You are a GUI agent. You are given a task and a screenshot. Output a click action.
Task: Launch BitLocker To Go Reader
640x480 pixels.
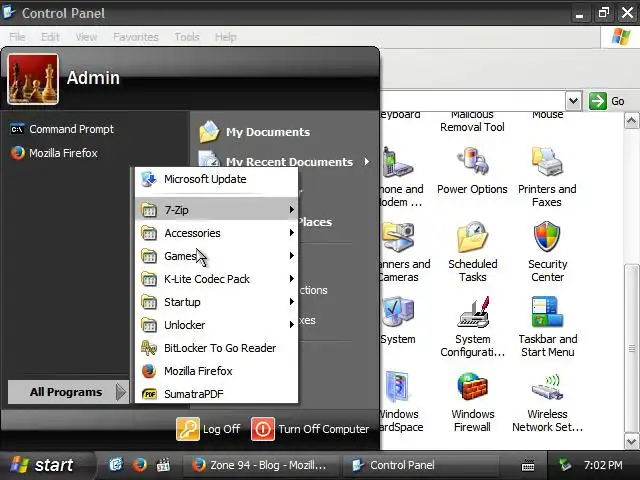(x=216, y=348)
